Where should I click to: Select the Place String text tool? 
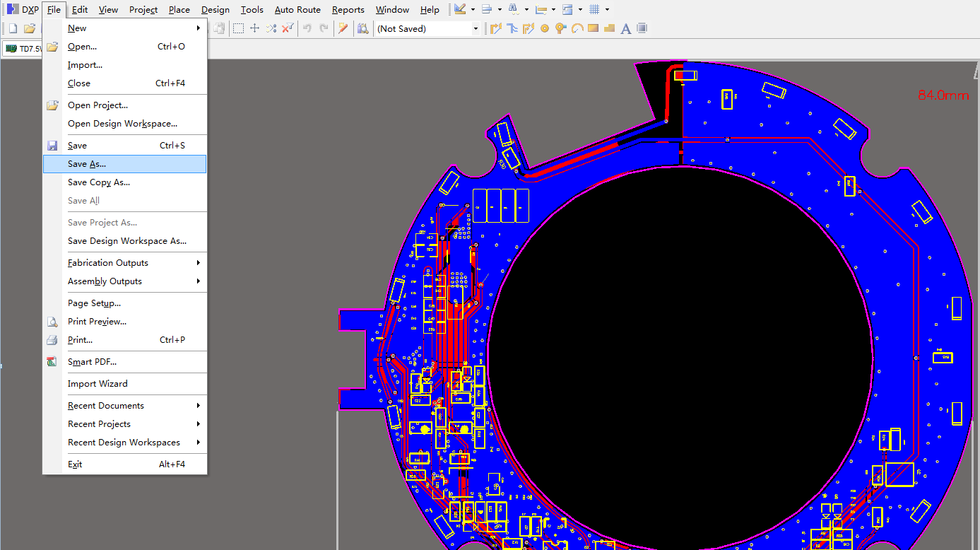point(626,28)
